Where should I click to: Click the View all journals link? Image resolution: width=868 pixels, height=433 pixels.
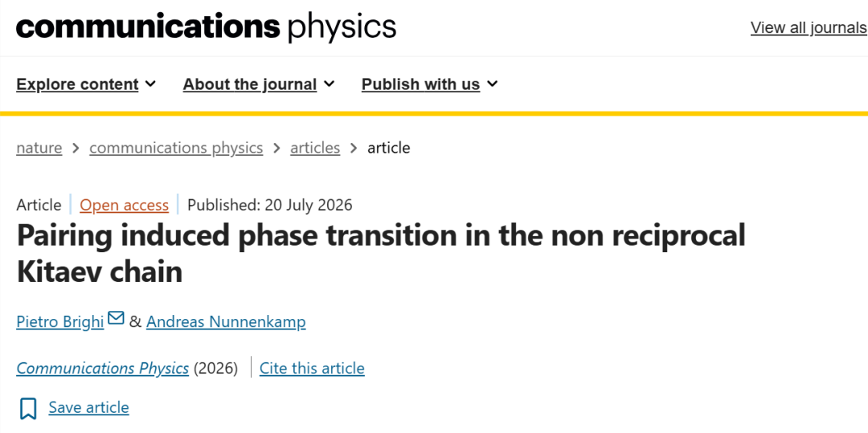(x=809, y=27)
